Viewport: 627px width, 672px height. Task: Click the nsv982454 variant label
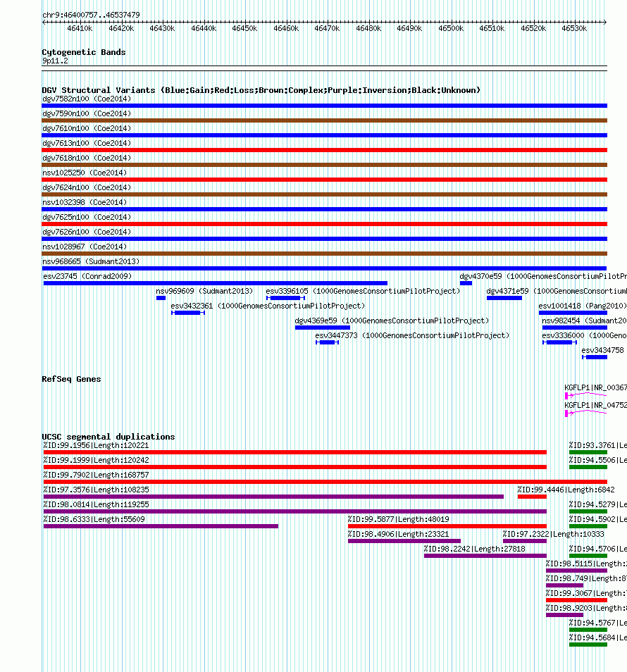point(584,321)
